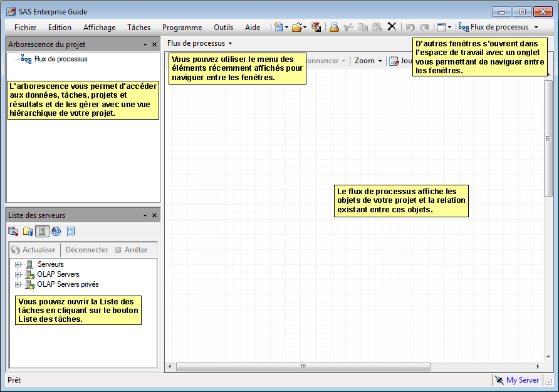The image size is (559, 392).
Task: Click the Copy toolbar icon
Action: point(363,27)
